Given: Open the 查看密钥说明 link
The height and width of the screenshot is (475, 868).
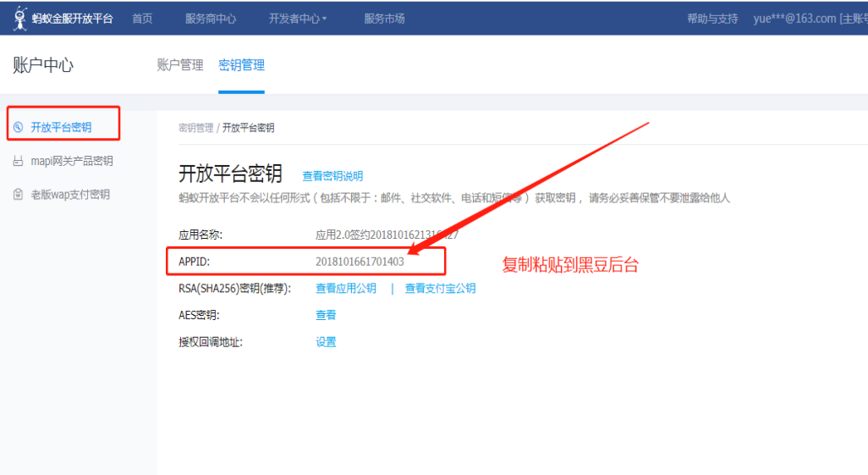Looking at the screenshot, I should [x=332, y=176].
